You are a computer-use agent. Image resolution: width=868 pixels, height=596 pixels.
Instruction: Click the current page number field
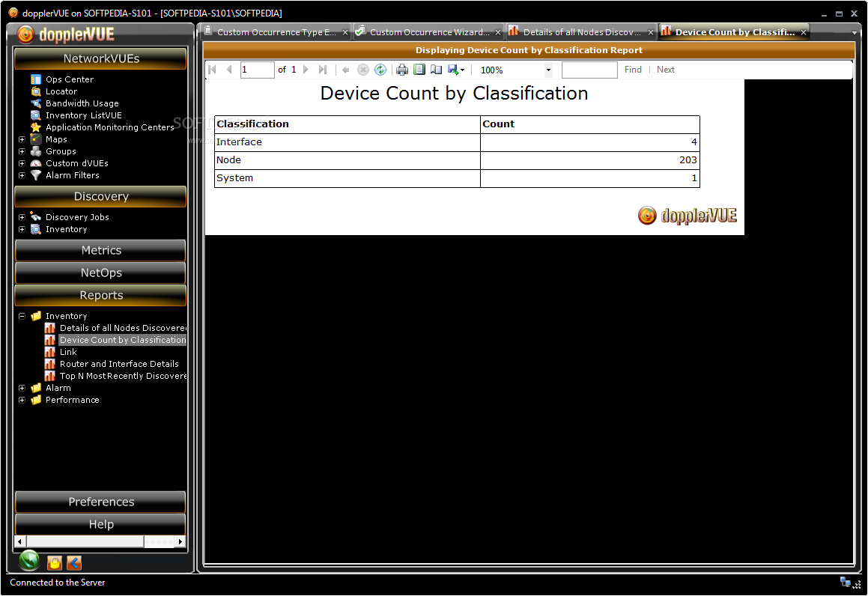pos(258,70)
